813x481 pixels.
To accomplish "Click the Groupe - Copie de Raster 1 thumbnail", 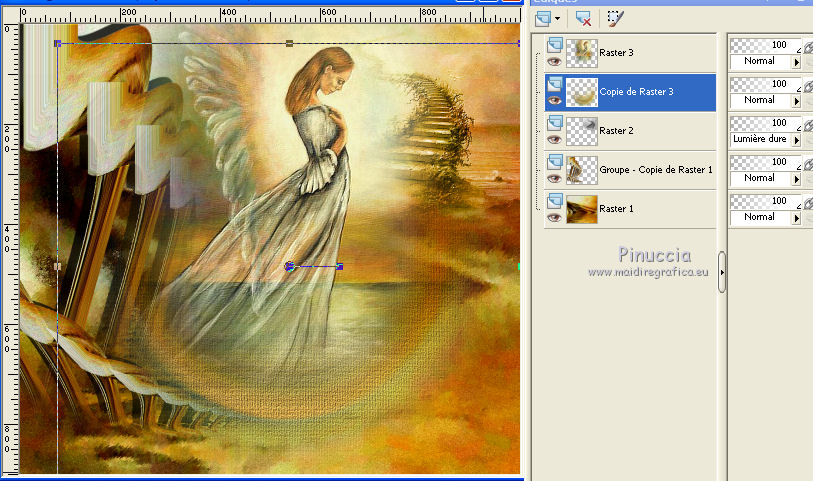I will (x=582, y=171).
